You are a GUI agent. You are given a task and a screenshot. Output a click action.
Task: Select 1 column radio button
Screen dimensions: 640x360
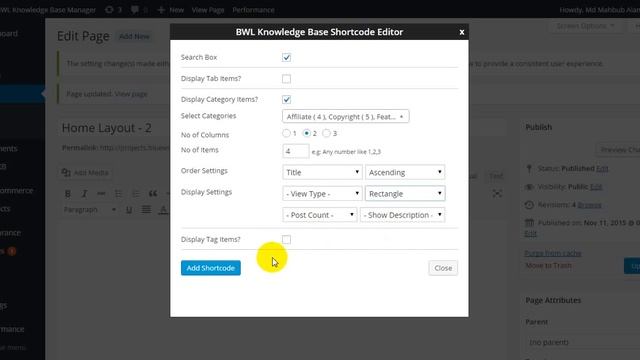point(287,133)
